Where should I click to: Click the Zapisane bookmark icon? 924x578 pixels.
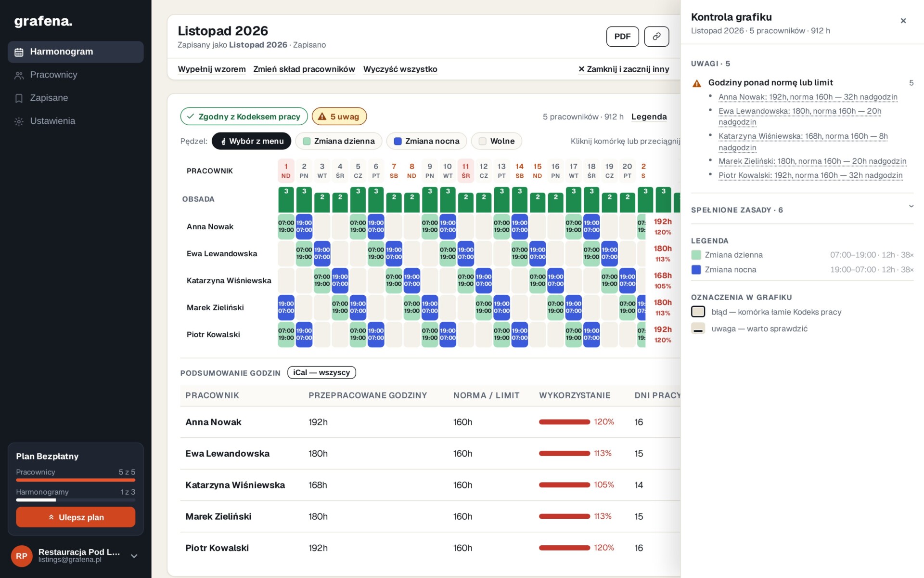[19, 98]
